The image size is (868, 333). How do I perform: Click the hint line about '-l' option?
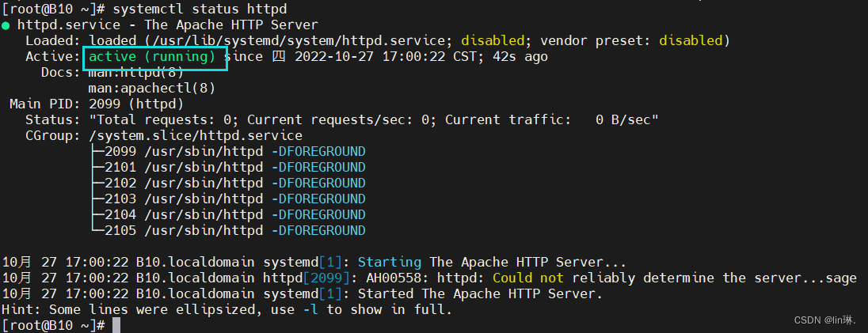(x=227, y=310)
